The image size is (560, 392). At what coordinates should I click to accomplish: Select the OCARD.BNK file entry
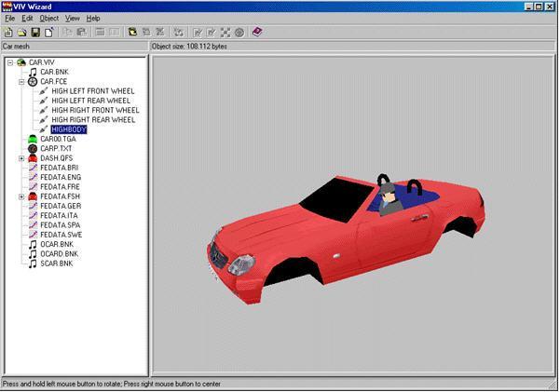point(59,254)
